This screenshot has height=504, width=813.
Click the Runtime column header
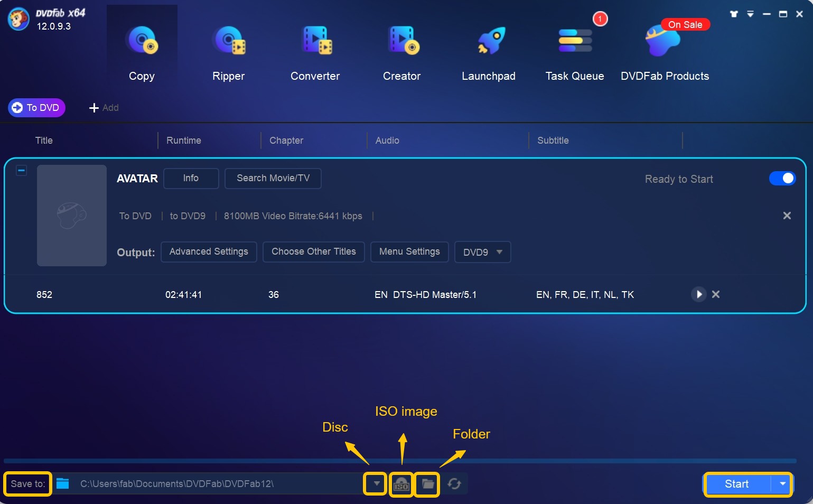tap(184, 141)
